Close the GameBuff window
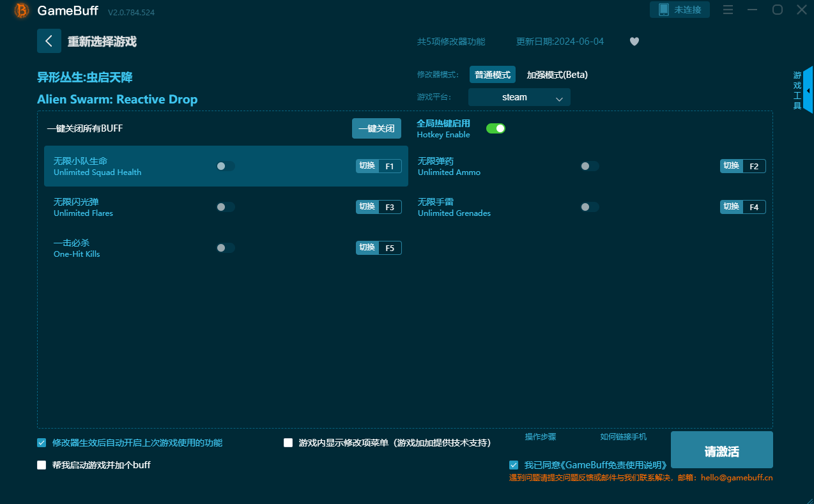This screenshot has height=504, width=814. click(802, 10)
